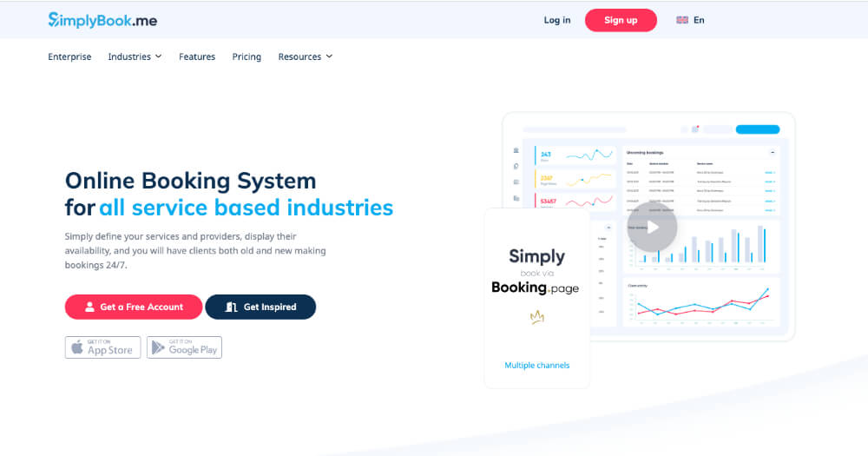Click the SimplyBook.me logo
Viewport: 868px width, 456px height.
click(x=102, y=20)
